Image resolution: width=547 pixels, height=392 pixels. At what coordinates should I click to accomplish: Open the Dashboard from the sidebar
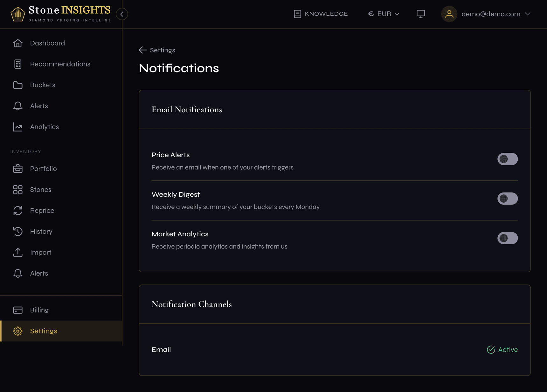(47, 43)
